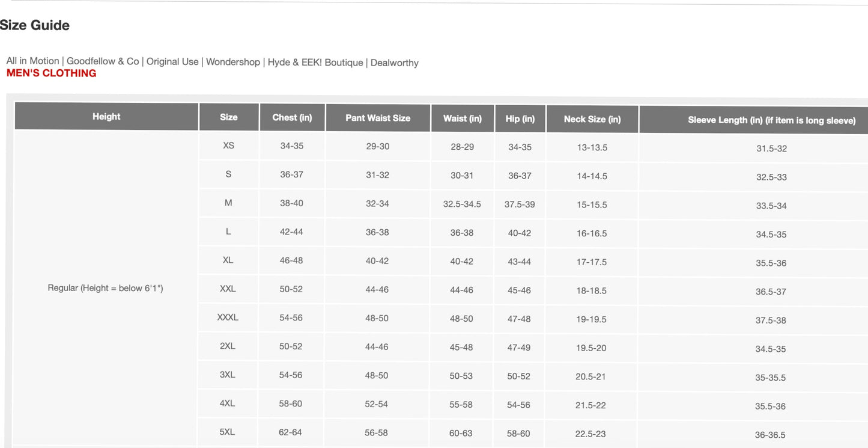Click the Chest (in) column header

[293, 118]
